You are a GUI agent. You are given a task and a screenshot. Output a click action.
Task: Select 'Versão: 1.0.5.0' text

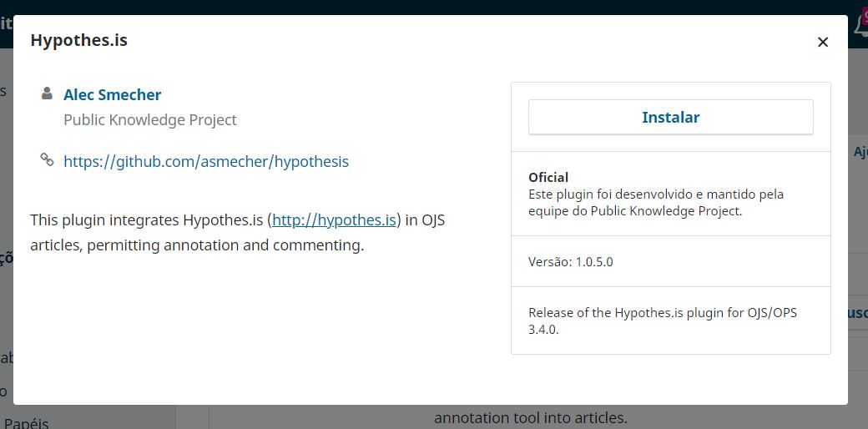(x=571, y=262)
